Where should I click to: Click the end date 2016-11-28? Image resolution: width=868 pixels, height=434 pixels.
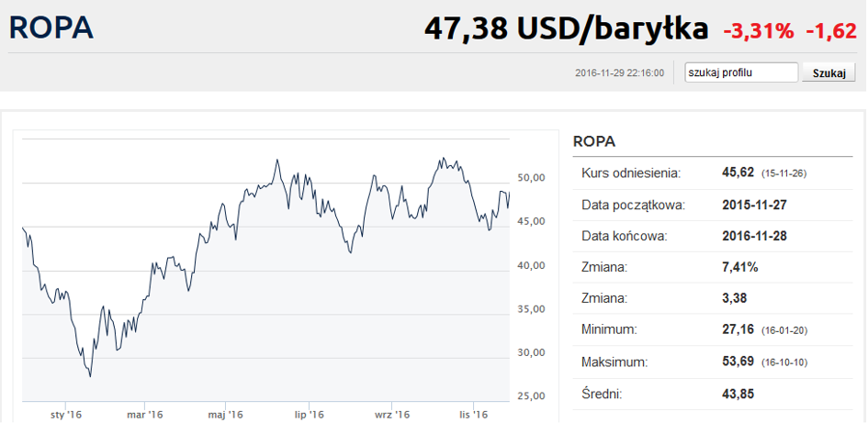pyautogui.click(x=754, y=237)
